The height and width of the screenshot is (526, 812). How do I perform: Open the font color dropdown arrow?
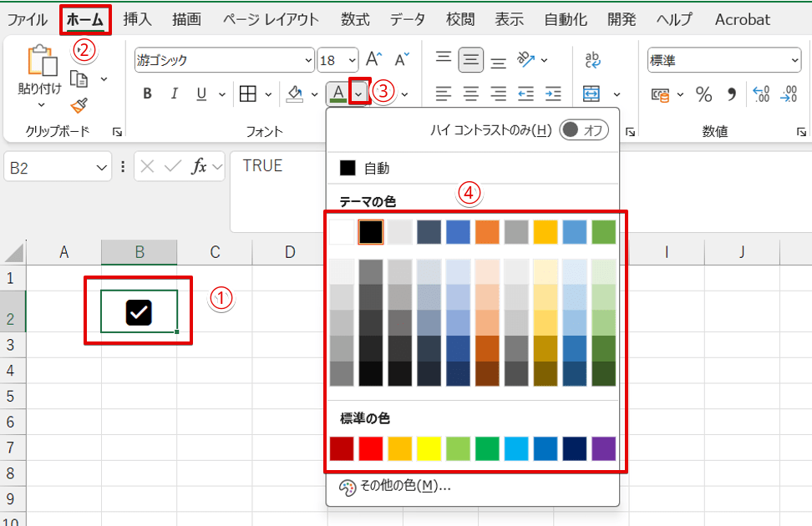358,94
